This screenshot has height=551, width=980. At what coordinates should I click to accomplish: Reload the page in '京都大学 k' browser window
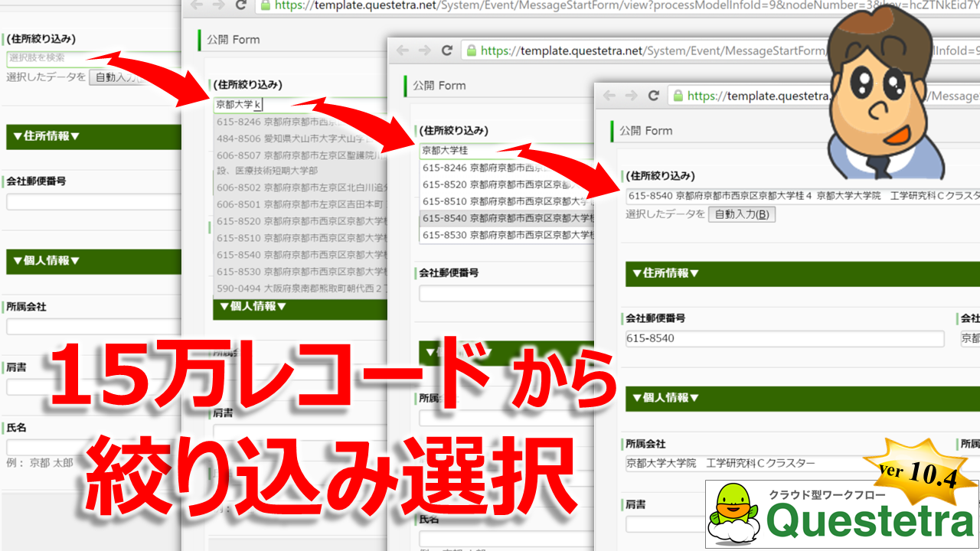click(240, 5)
